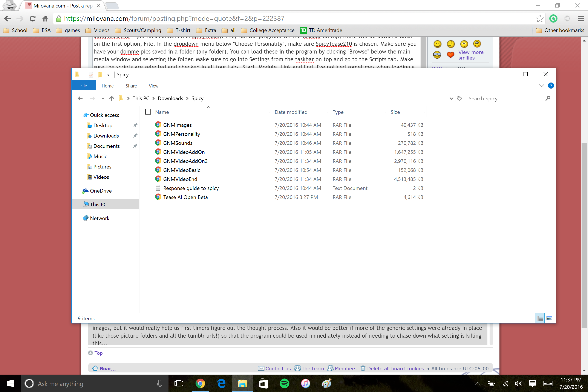
Task: Open Task View in the taskbar
Action: pyautogui.click(x=179, y=383)
